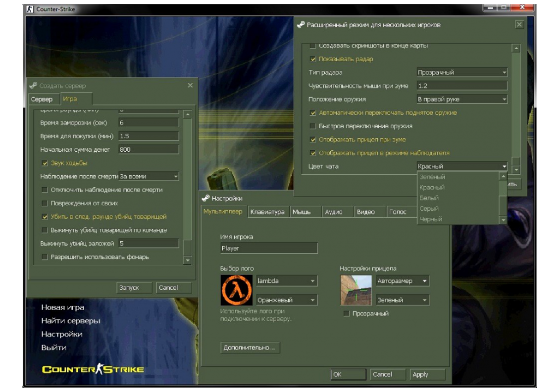Open the lambda logo dropdown
Viewport: 559px width, 392px height.
[287, 281]
